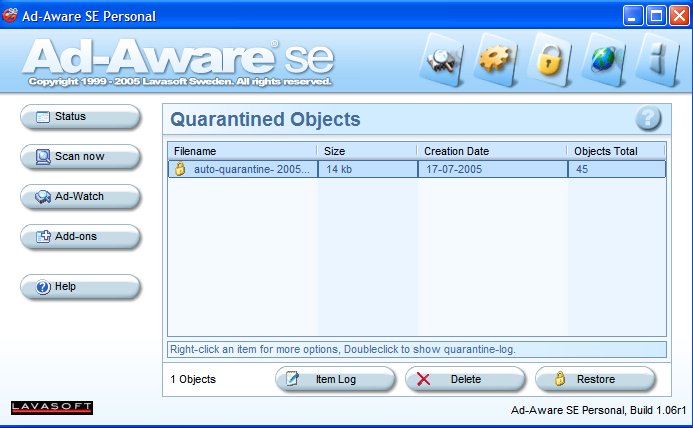Click the 17-07-2005 creation date cell
The height and width of the screenshot is (428, 693).
tap(493, 169)
